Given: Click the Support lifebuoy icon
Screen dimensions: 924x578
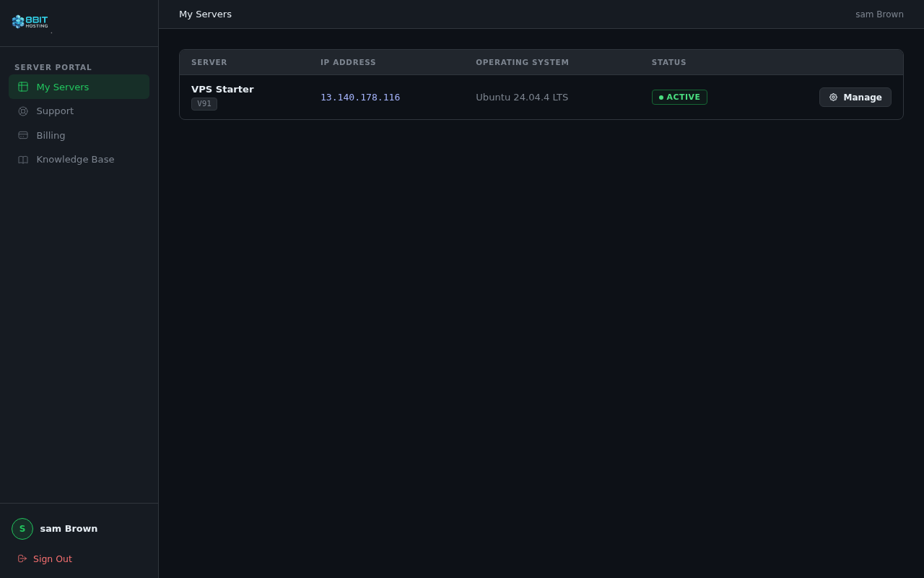Looking at the screenshot, I should (23, 111).
